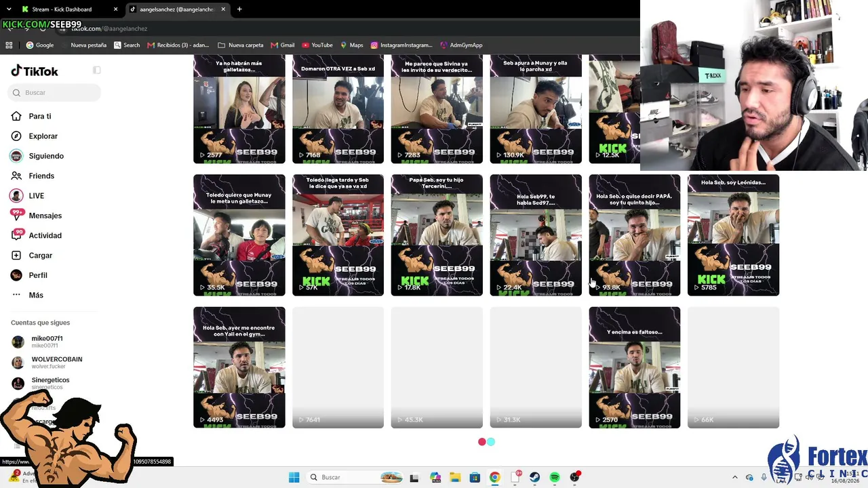Open the Maps bookmark
868x488 pixels.
(352, 45)
